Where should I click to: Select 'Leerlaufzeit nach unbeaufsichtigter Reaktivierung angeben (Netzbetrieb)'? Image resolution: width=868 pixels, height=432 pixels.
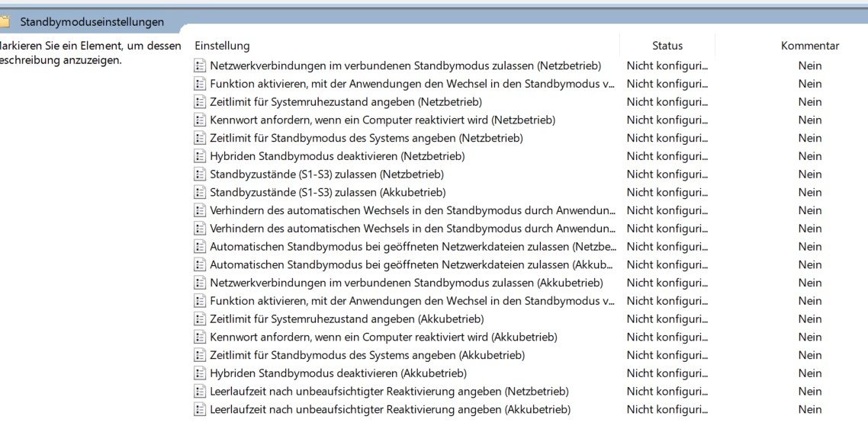click(x=389, y=392)
